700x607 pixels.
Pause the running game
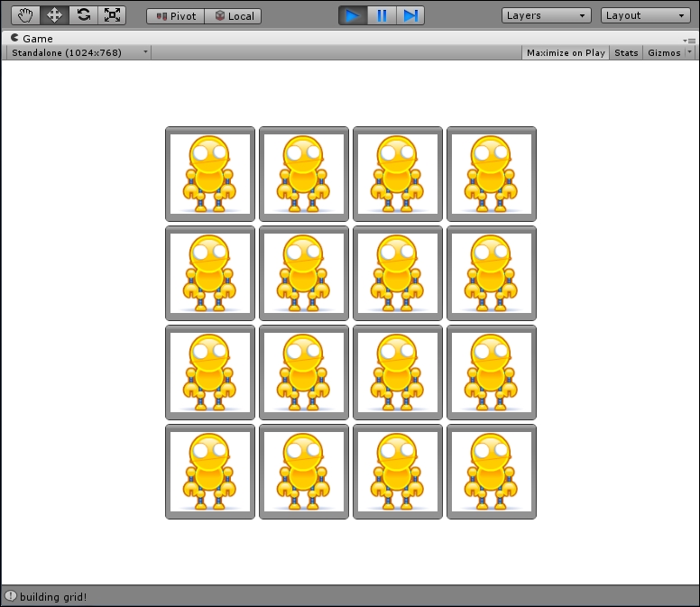(382, 16)
